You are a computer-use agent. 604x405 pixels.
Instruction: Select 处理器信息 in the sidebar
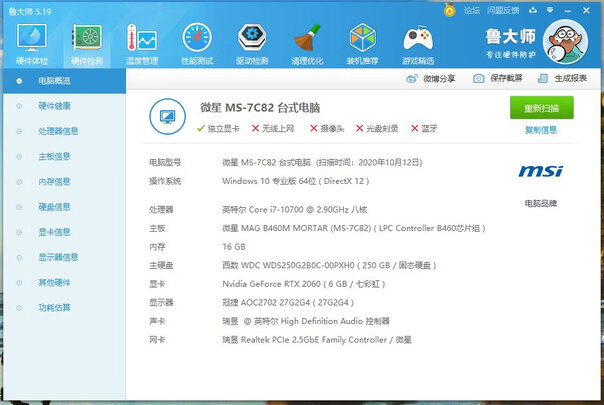coord(57,130)
